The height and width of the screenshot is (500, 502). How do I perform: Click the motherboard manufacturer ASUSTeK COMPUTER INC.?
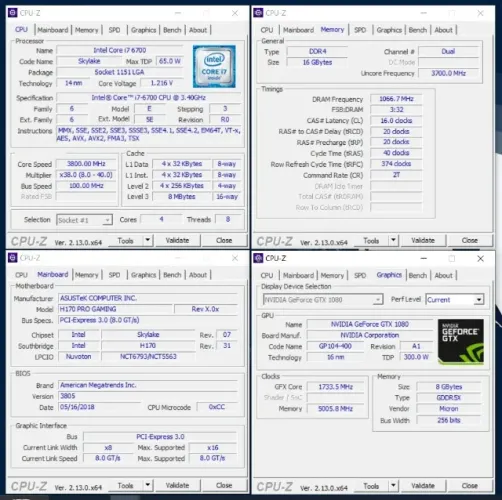point(148,298)
